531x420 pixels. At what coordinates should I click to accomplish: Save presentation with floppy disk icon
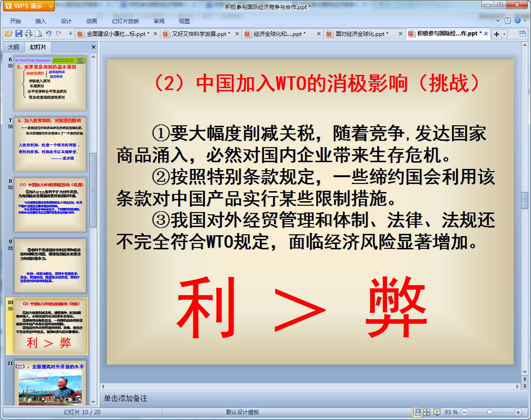pyautogui.click(x=19, y=34)
